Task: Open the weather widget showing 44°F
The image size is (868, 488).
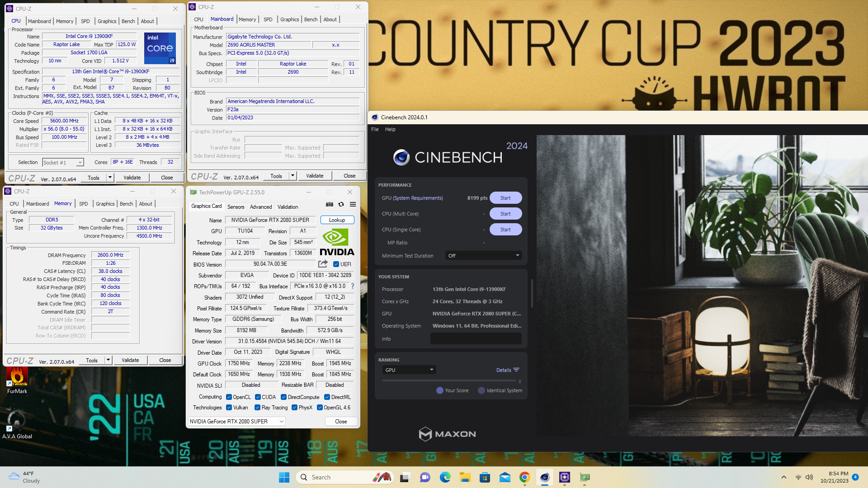Action: point(25,477)
